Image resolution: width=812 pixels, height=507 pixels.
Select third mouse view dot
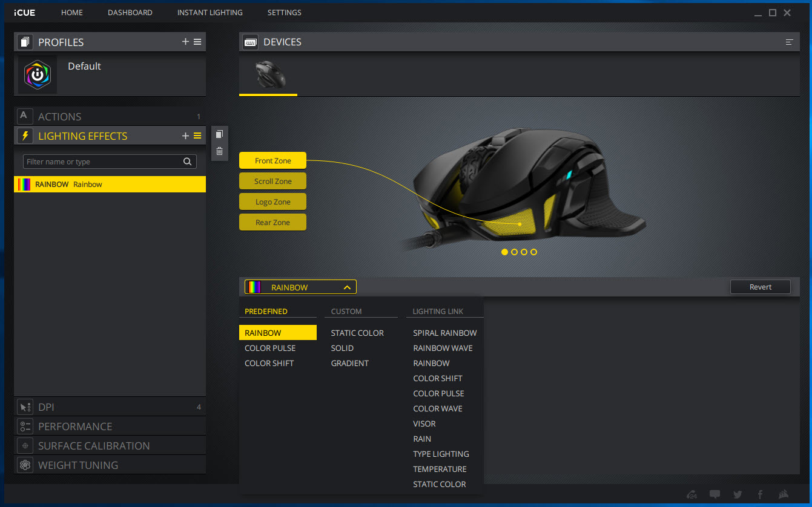tap(524, 252)
